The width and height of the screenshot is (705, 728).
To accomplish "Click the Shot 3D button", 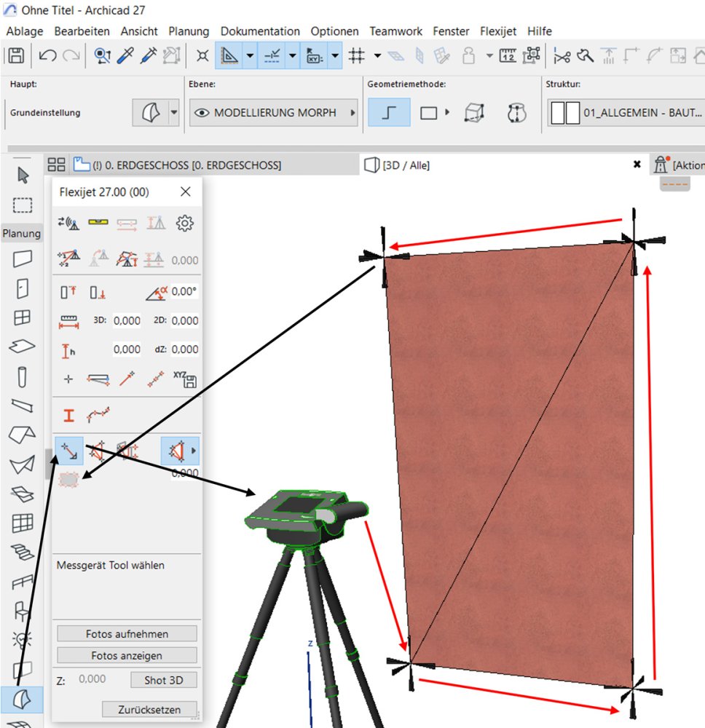I will pyautogui.click(x=163, y=680).
